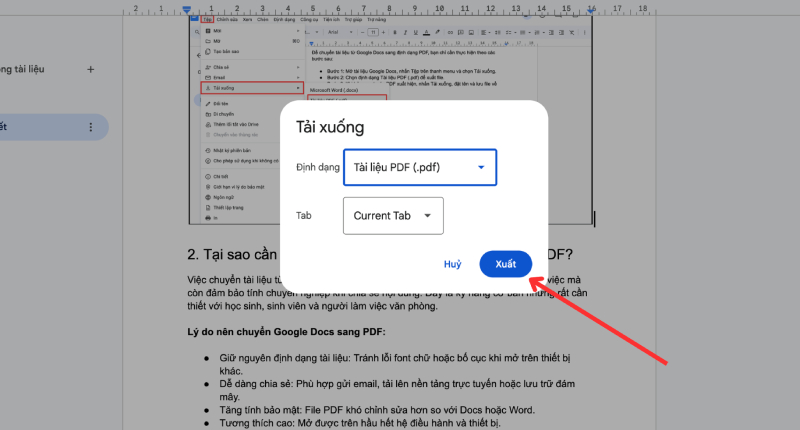Click the bullet 'Giữ nguyên định dạng tài liệu'
The image size is (800, 430).
395,364
